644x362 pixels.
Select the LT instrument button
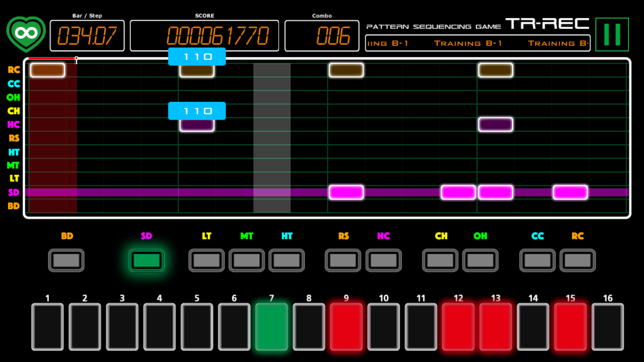[x=206, y=260]
